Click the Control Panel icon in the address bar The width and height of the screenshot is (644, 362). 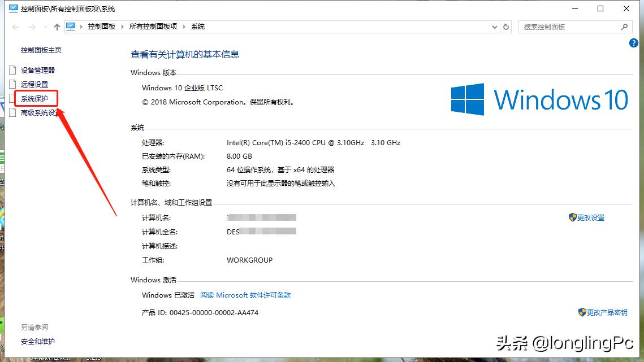point(70,26)
